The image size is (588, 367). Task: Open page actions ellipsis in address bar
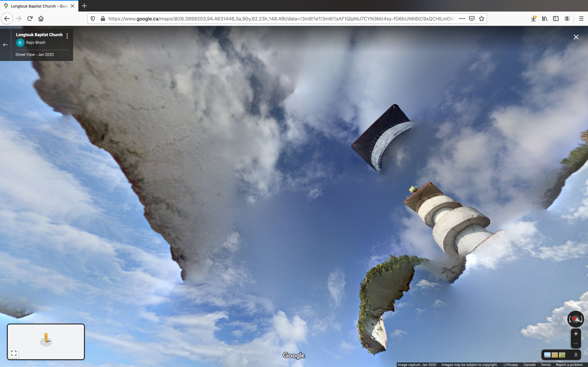[x=462, y=19]
